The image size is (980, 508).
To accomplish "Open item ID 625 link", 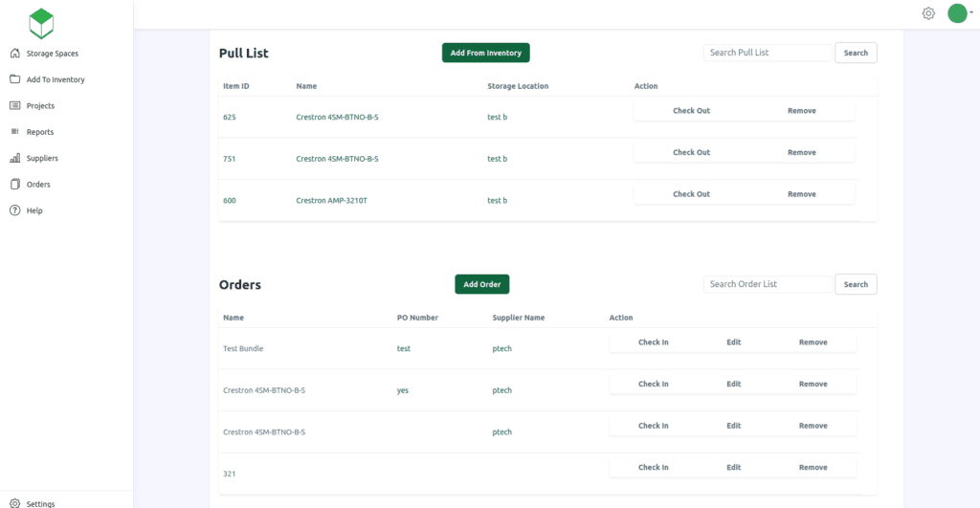I will pyautogui.click(x=230, y=118).
